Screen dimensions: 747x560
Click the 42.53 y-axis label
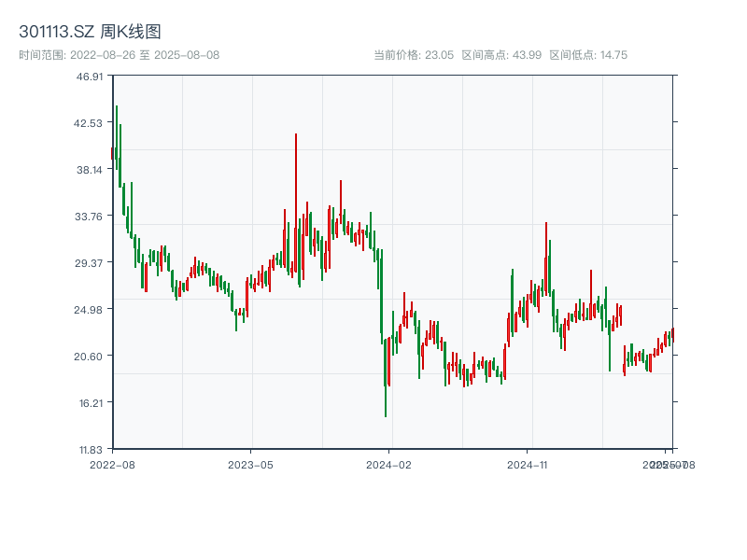pyautogui.click(x=90, y=123)
